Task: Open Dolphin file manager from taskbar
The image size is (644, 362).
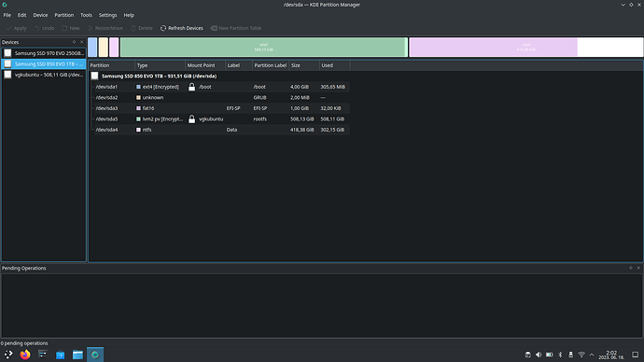Action: 77,355
